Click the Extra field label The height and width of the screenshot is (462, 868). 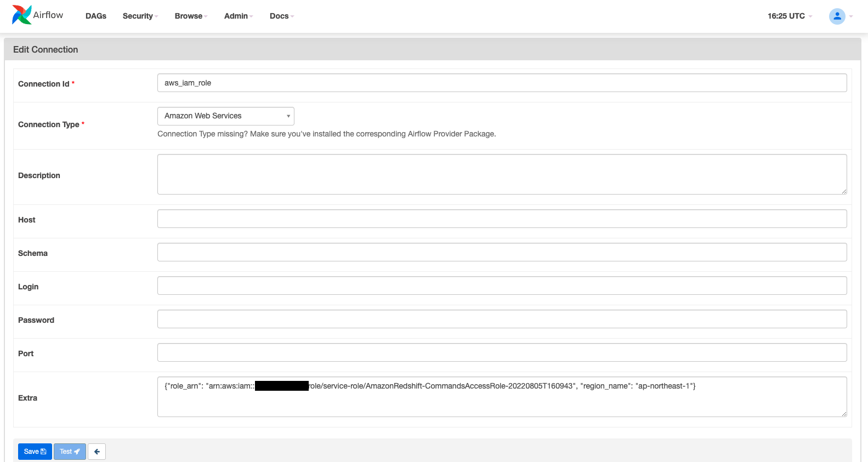coord(27,398)
